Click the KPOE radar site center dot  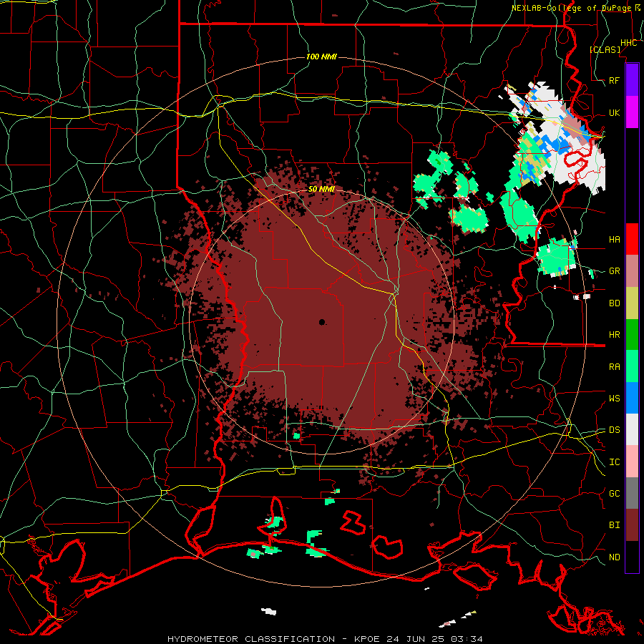[x=322, y=322]
